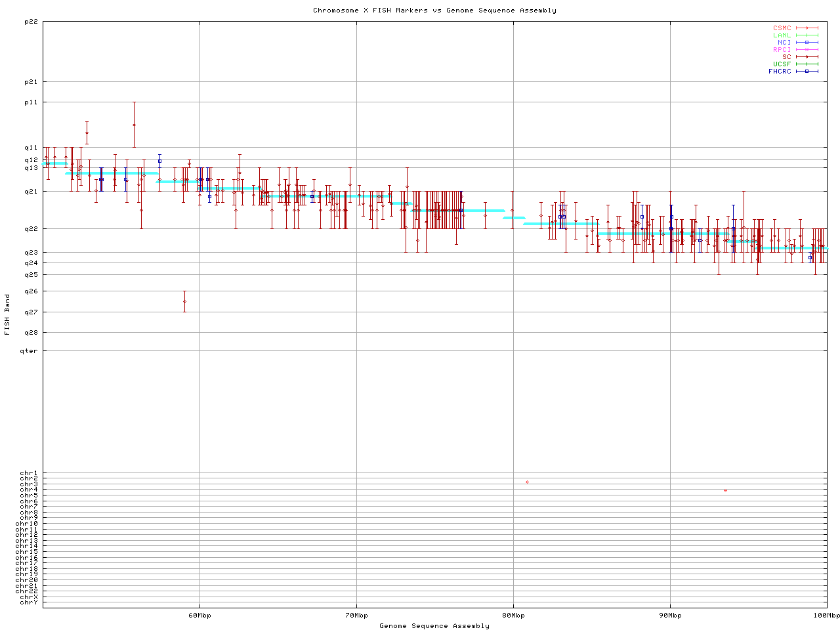The image size is (840, 630).
Task: Click the RPCI magenta legend marker
Action: [807, 50]
